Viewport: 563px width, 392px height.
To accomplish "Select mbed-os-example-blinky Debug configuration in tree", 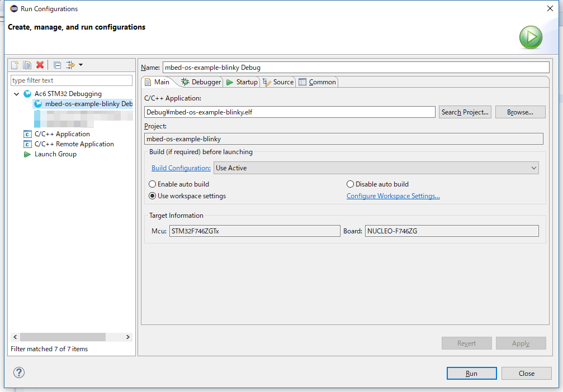I will pos(83,104).
